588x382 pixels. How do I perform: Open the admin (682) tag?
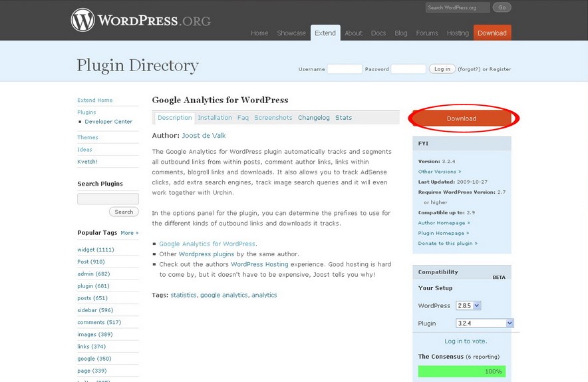pyautogui.click(x=94, y=274)
